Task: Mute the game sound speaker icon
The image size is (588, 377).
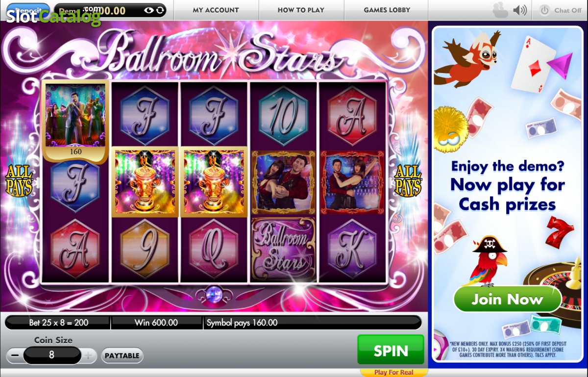Action: coord(520,10)
